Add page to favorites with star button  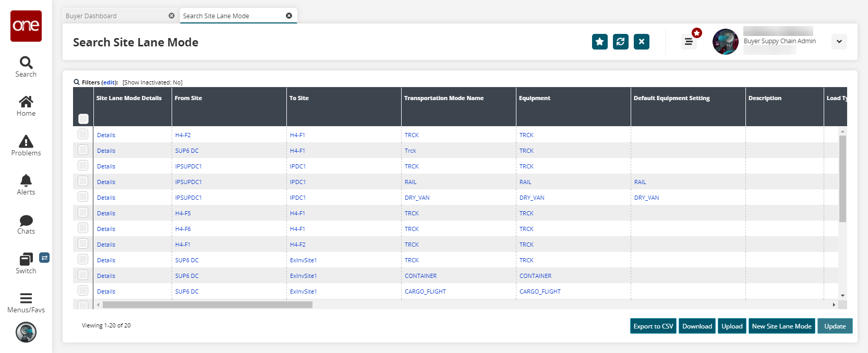pyautogui.click(x=600, y=42)
